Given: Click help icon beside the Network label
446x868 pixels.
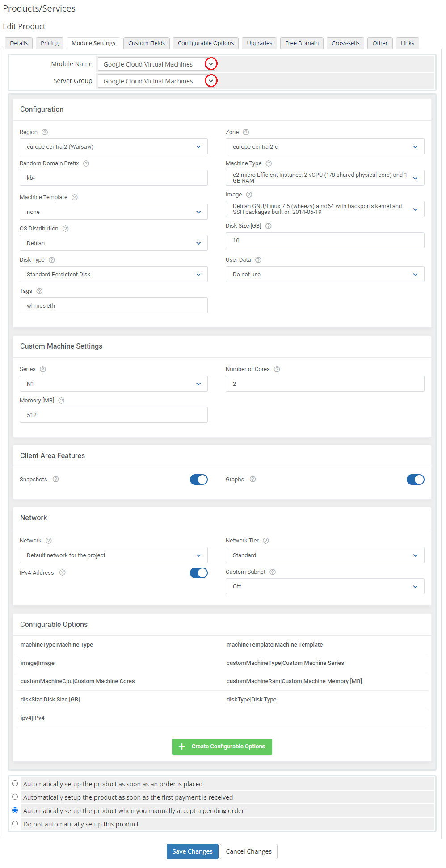Looking at the screenshot, I should 48,541.
